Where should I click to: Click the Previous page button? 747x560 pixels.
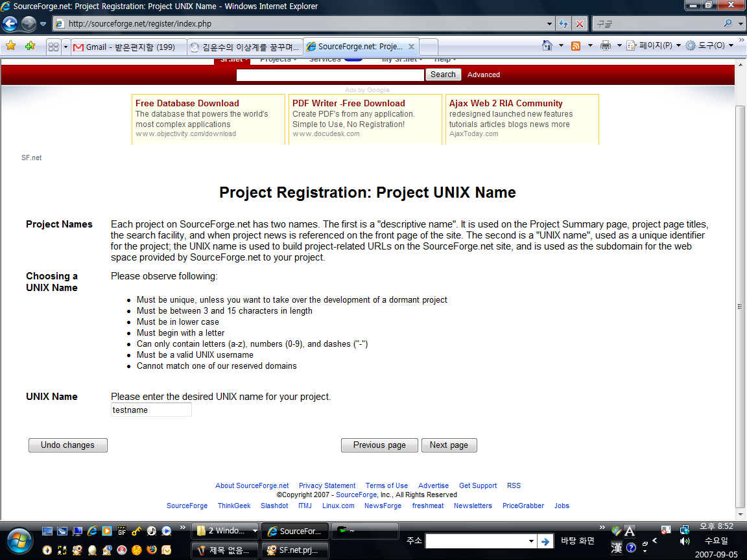379,445
